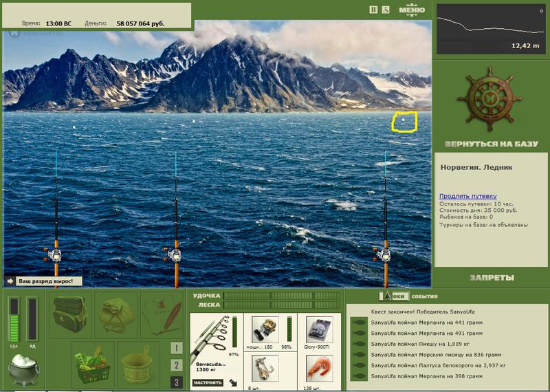The width and height of the screenshot is (550, 392).
Task: Open the notebook with feather and fly
Action: click(162, 316)
